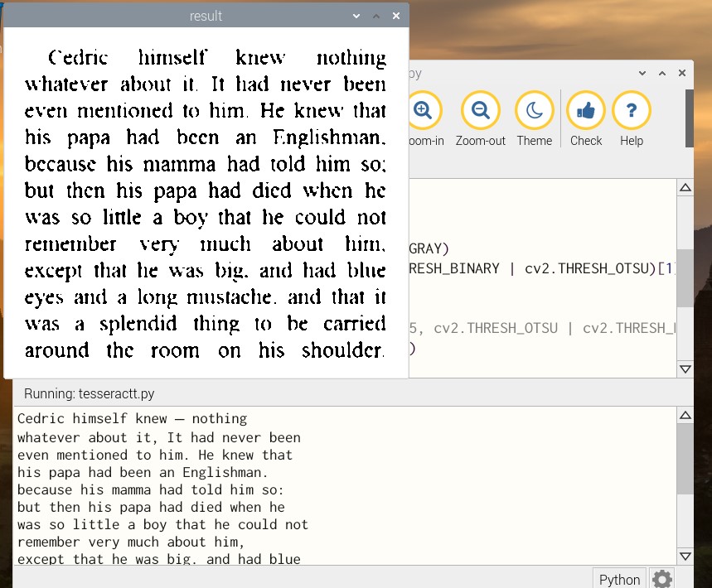This screenshot has height=588, width=712.
Task: Click output line 'because his mamma had told him so:'
Action: tap(150, 490)
